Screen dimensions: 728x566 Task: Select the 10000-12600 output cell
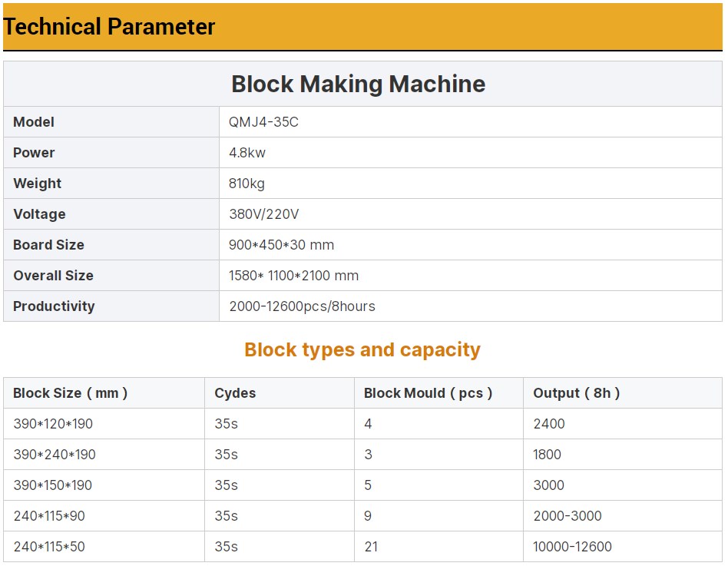point(572,547)
